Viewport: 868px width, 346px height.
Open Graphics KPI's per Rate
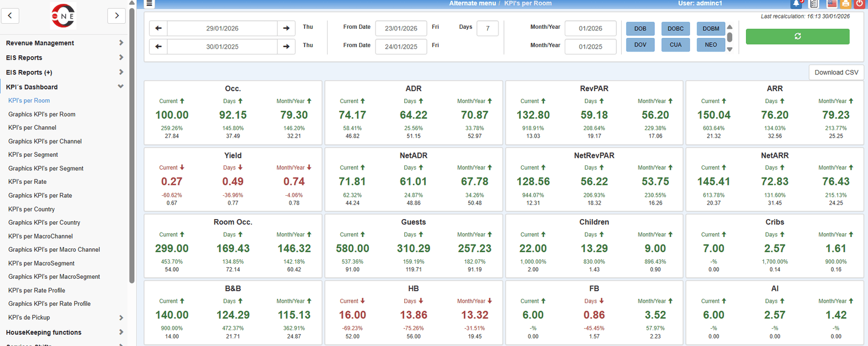(40, 196)
